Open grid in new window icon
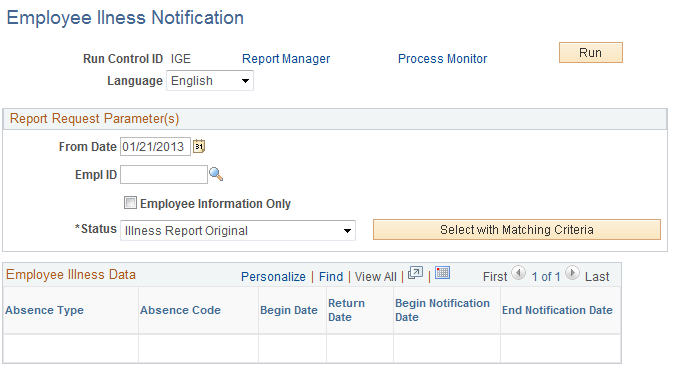The image size is (678, 372). point(415,273)
